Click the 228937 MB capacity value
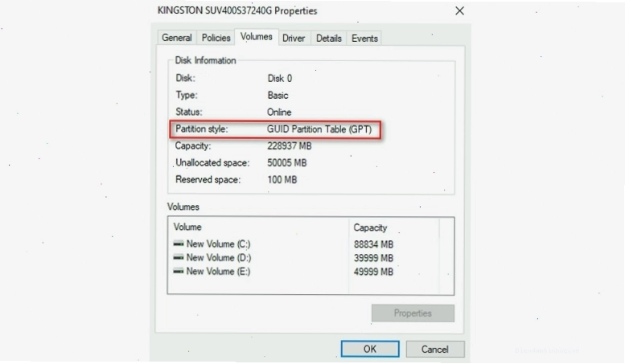Viewport: 625px width, 364px height. click(290, 145)
